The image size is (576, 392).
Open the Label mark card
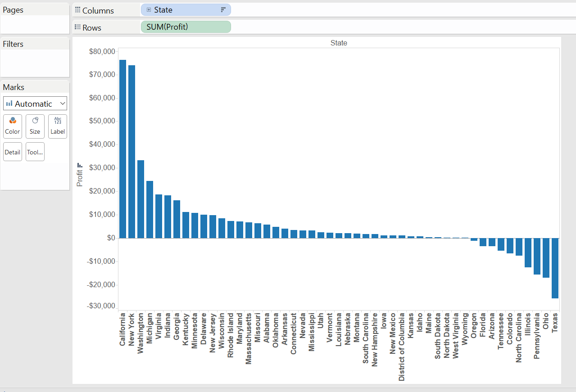pyautogui.click(x=58, y=126)
